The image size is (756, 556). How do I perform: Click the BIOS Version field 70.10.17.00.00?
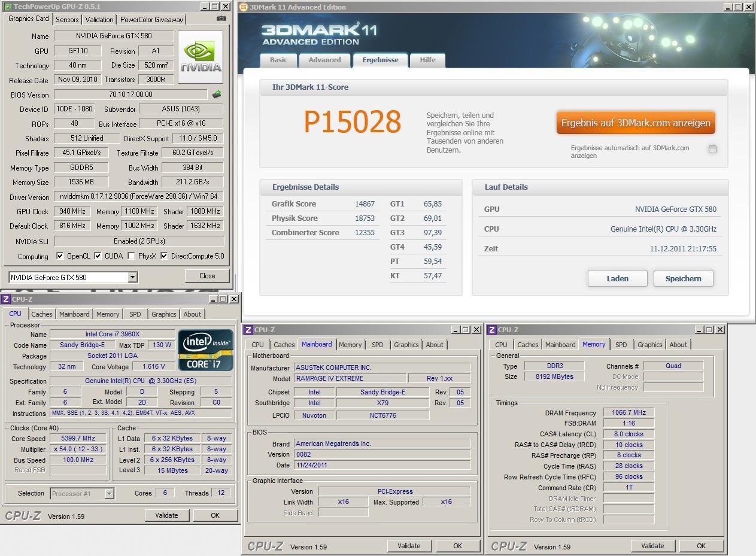click(130, 95)
